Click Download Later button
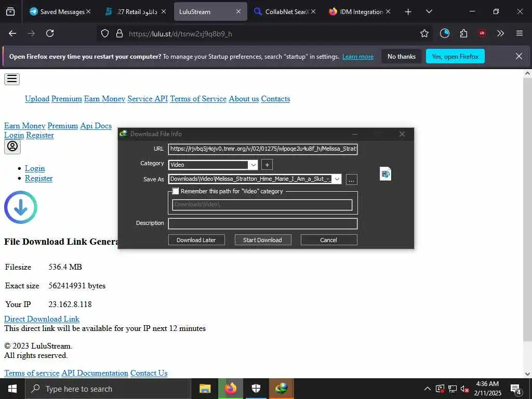 (x=196, y=240)
